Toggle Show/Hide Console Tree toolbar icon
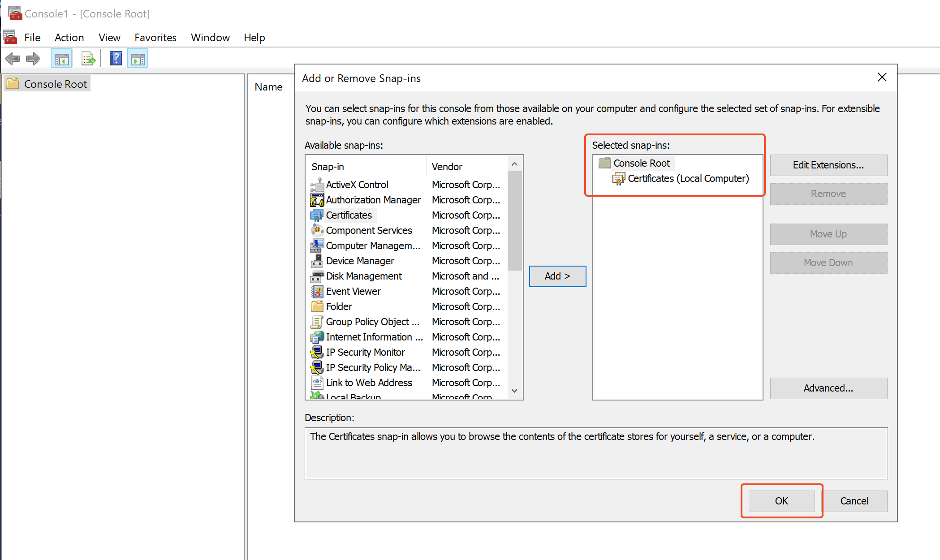The width and height of the screenshot is (940, 560). [61, 59]
